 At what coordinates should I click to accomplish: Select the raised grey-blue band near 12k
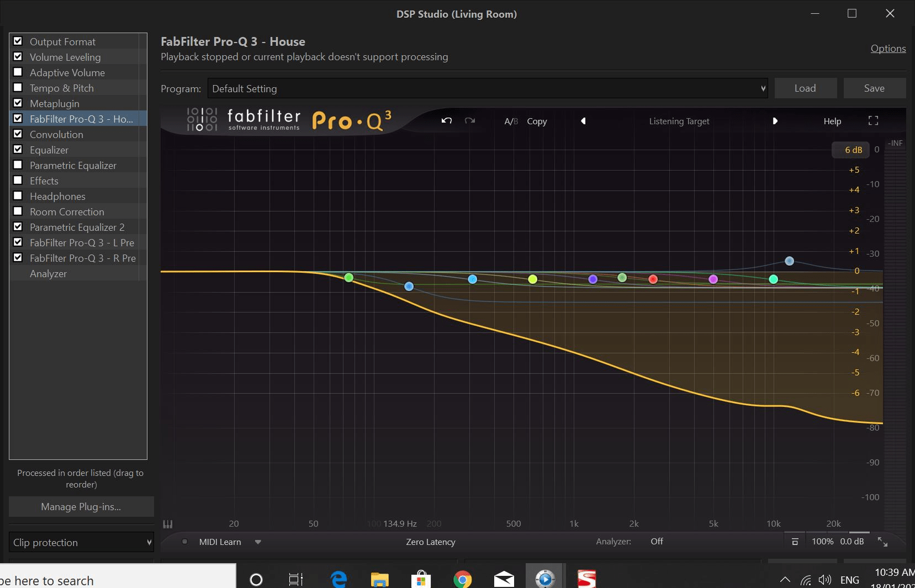789,261
